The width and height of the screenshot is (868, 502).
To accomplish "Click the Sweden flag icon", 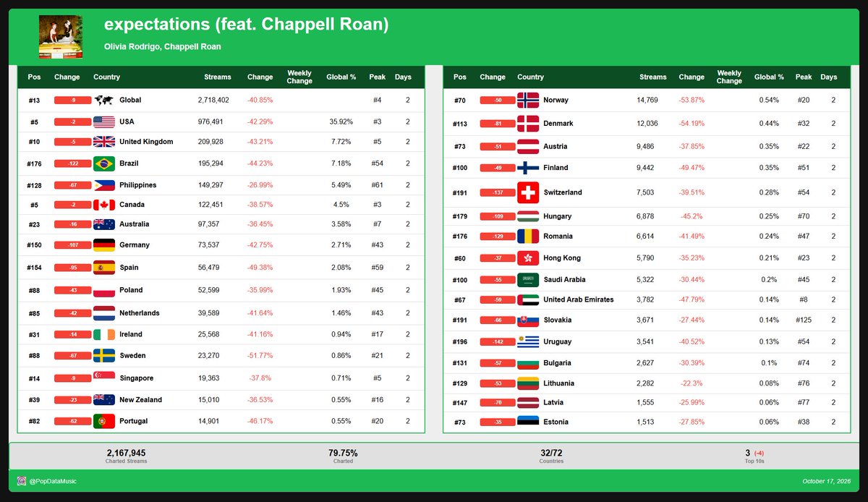I will click(x=104, y=356).
